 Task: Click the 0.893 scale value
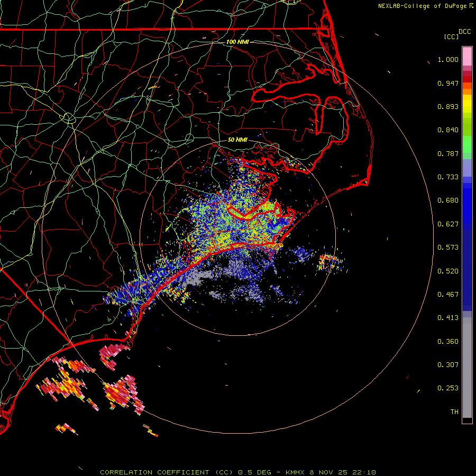(x=448, y=106)
